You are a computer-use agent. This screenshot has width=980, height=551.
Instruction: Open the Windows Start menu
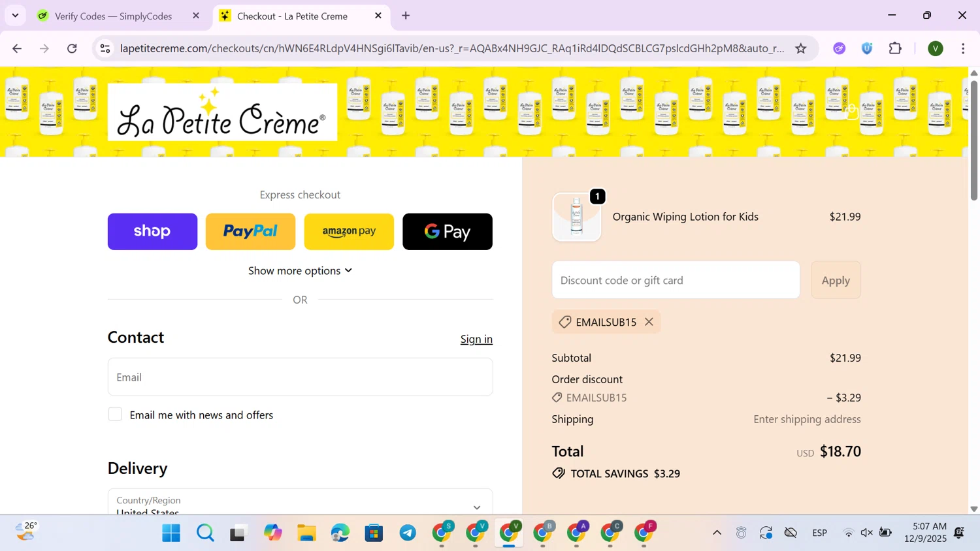pyautogui.click(x=171, y=533)
